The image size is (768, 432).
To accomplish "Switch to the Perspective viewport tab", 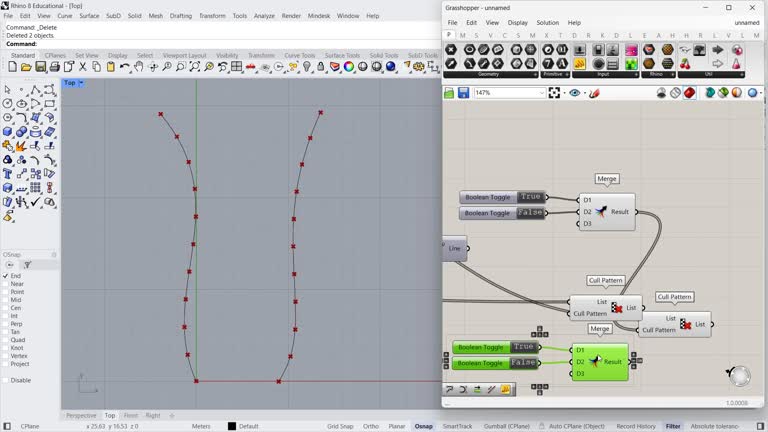I will pyautogui.click(x=81, y=415).
